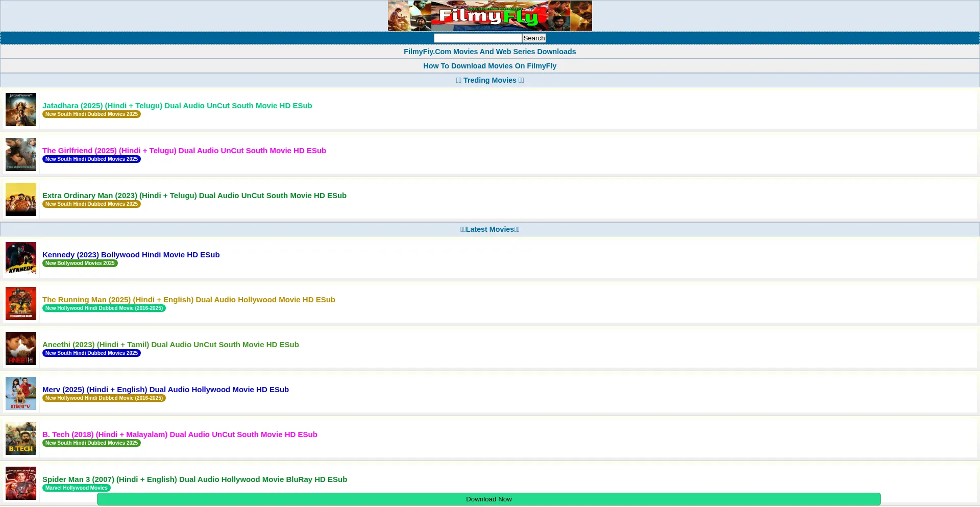Screen dimensions: 980x507
Task: Click the category tag under The Girlfriend
Action: tap(91, 159)
